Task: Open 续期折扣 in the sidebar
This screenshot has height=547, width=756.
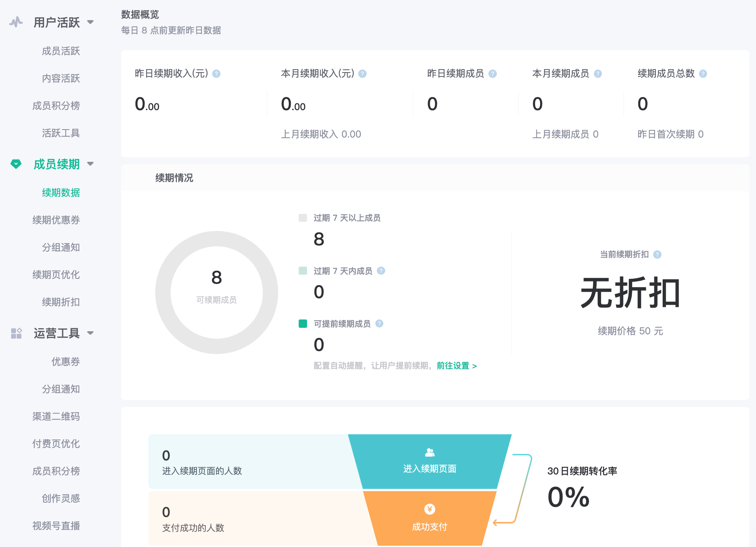Action: tap(61, 302)
